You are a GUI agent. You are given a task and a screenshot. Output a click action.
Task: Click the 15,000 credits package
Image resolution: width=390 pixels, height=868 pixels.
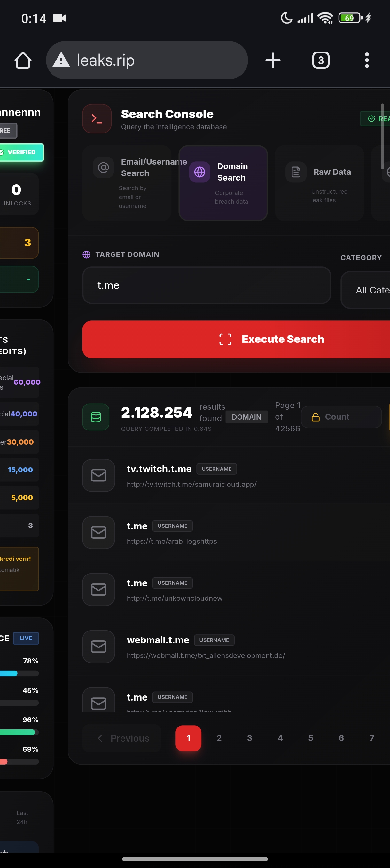(19, 470)
